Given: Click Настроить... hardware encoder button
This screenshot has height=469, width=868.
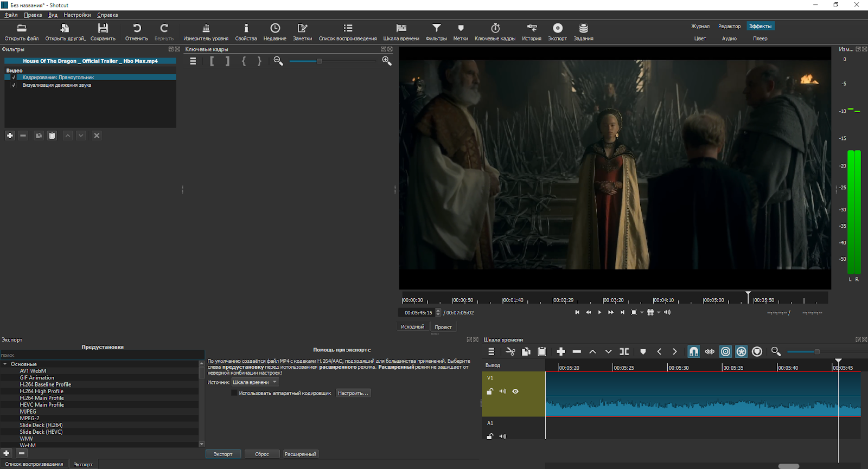Looking at the screenshot, I should pos(353,393).
